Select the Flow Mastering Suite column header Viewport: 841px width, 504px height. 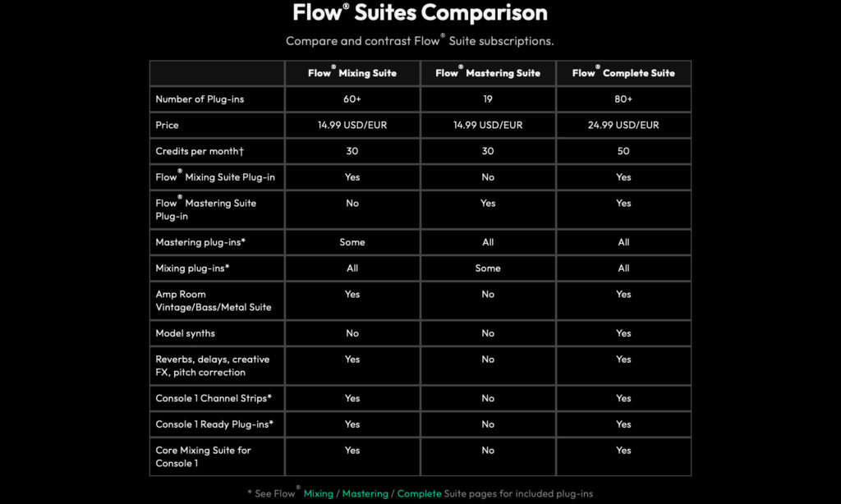(x=488, y=73)
